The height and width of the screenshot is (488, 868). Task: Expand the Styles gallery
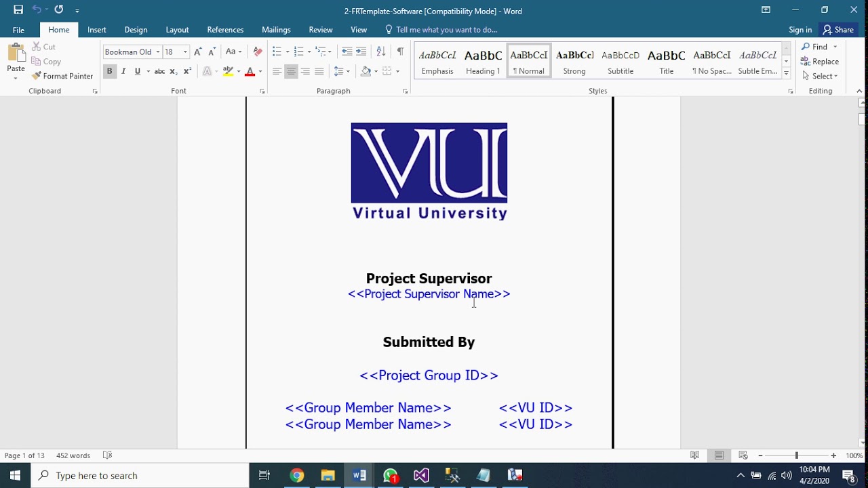point(786,74)
